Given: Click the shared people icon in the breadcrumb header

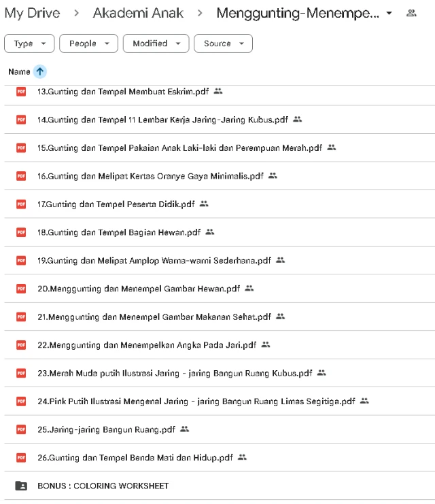Looking at the screenshot, I should tap(411, 13).
